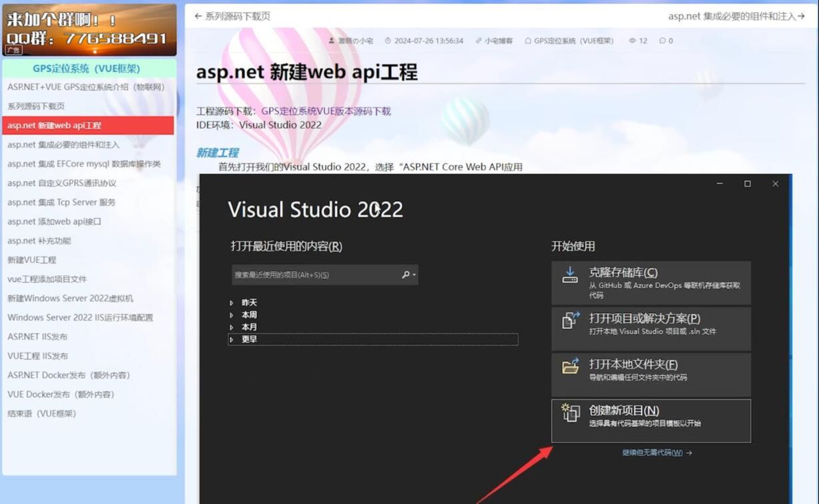Viewport: 819px width, 504px height.
Task: Click the 继续但无需代码 link
Action: pyautogui.click(x=652, y=452)
